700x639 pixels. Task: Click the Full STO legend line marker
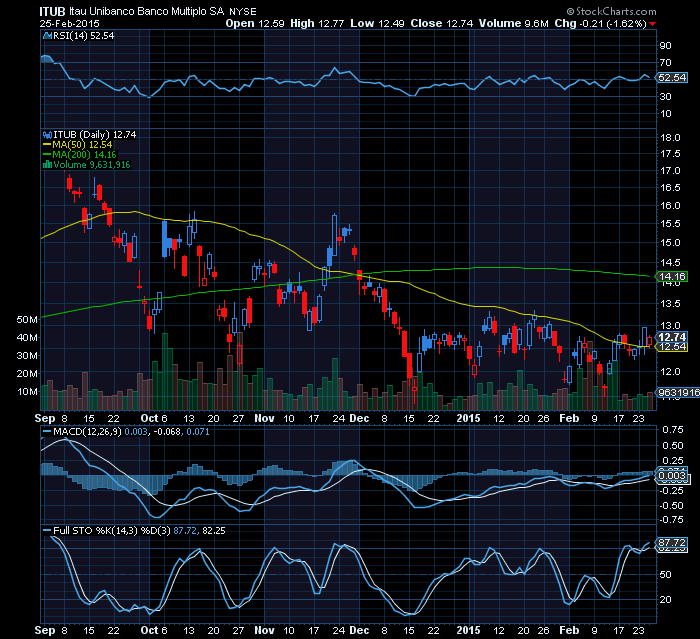[x=47, y=530]
